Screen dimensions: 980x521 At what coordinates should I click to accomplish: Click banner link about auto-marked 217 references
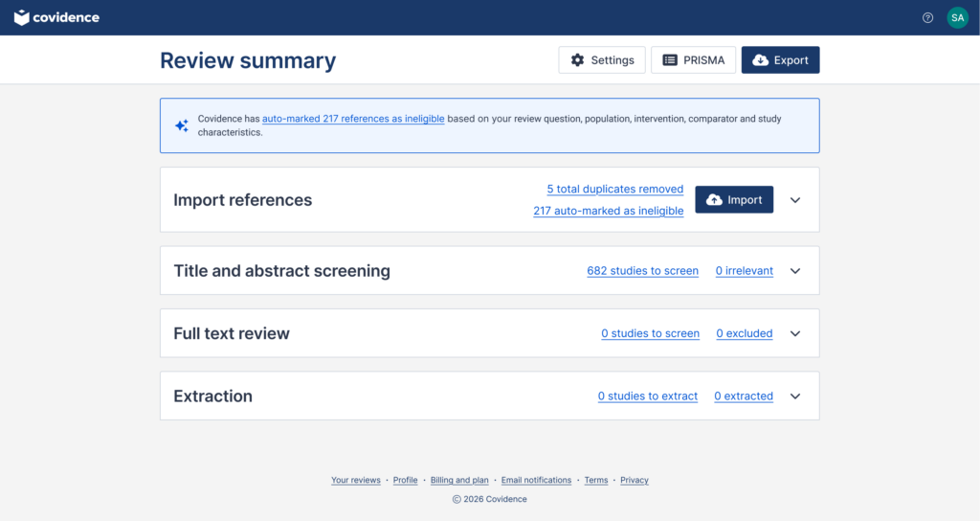(352, 119)
